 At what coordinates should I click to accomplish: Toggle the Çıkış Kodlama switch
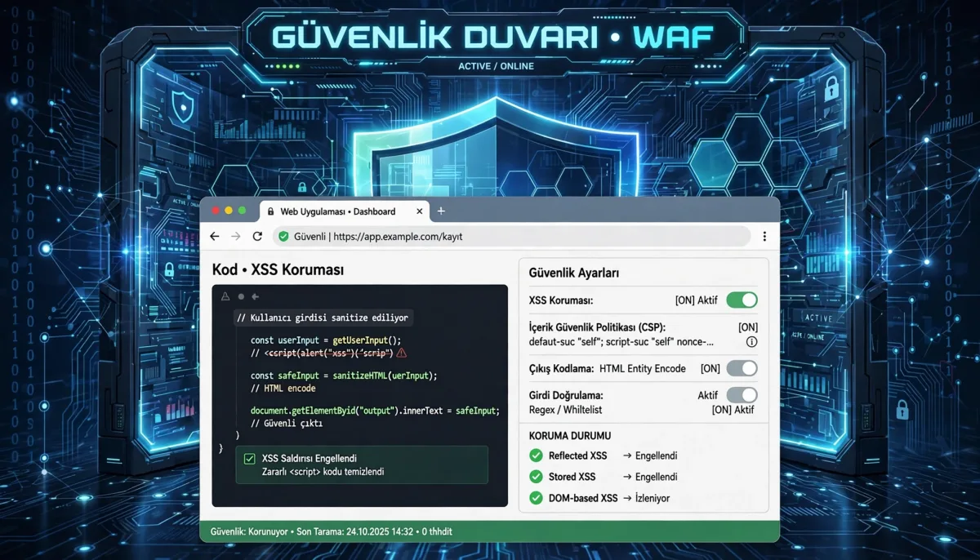pos(742,368)
